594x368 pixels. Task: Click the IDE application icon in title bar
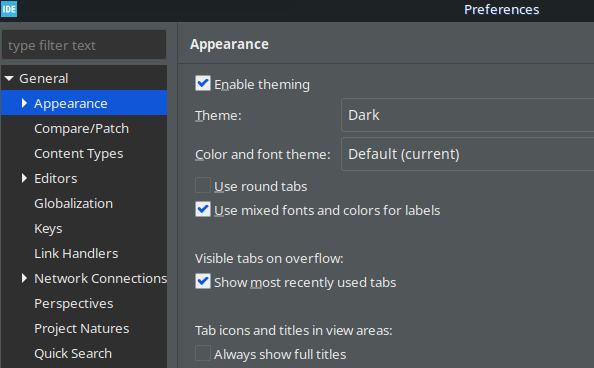[x=9, y=9]
